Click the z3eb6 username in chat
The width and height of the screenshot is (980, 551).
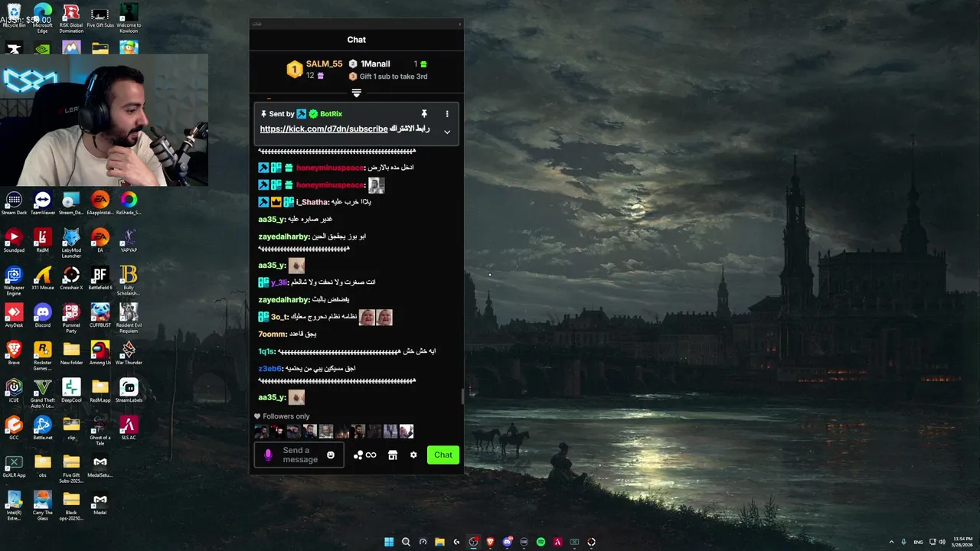(x=269, y=369)
